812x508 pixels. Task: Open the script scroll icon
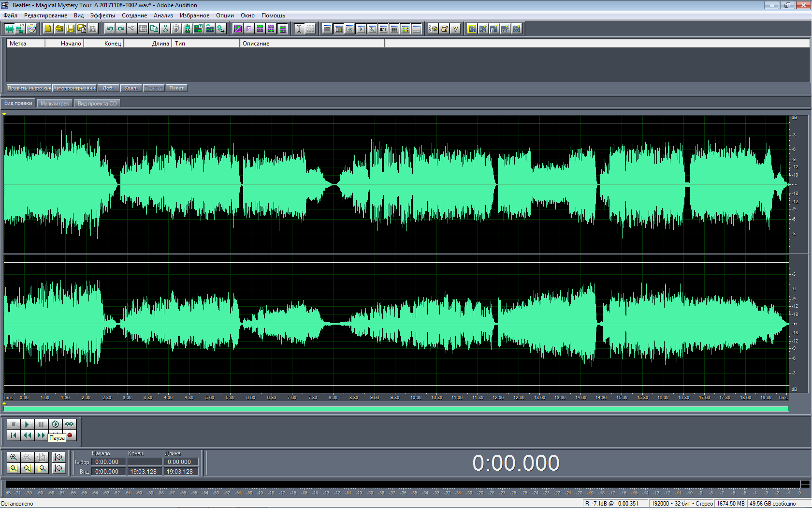pyautogui.click(x=444, y=29)
